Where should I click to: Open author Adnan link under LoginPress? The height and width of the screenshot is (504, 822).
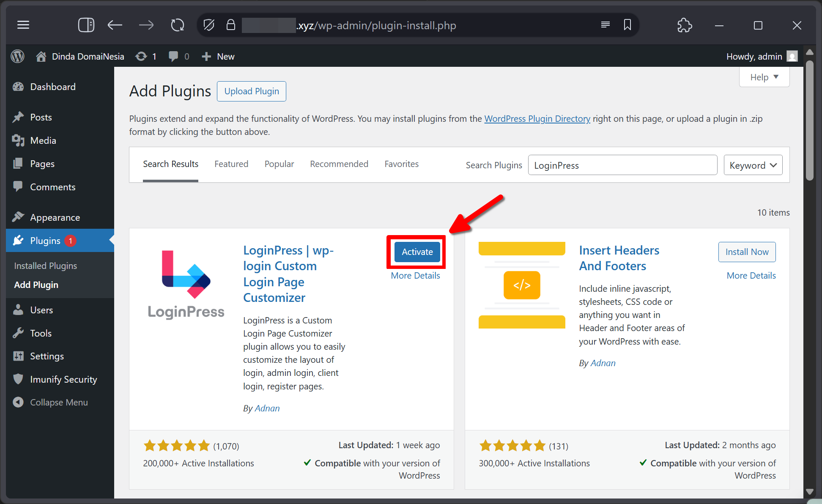(x=267, y=408)
